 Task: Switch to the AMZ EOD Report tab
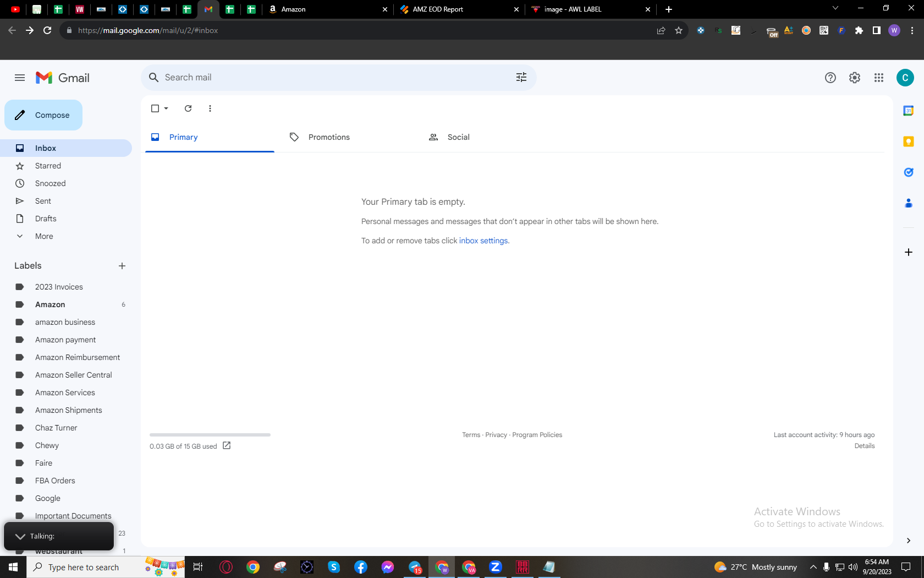coord(459,9)
